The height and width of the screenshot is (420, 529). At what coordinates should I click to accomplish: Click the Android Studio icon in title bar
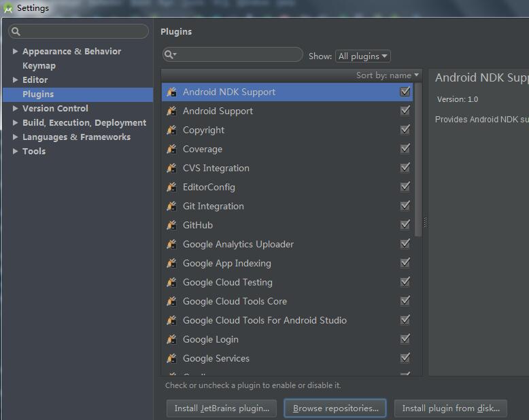pos(8,8)
